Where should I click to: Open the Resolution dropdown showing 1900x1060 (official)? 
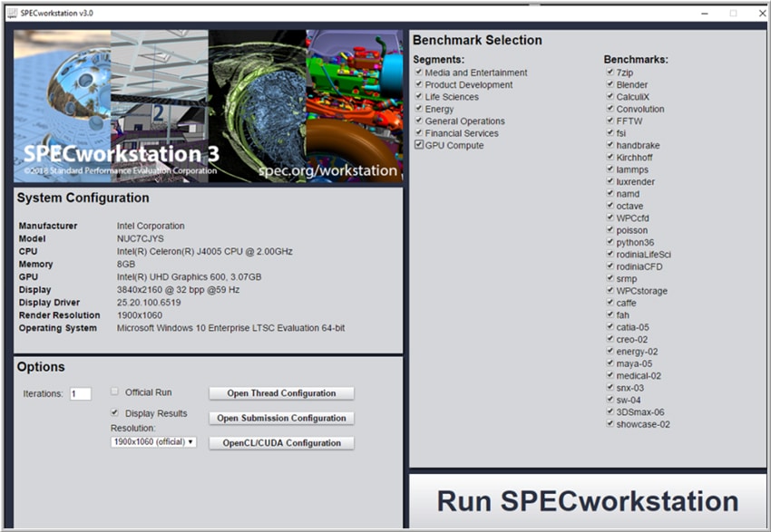click(153, 441)
